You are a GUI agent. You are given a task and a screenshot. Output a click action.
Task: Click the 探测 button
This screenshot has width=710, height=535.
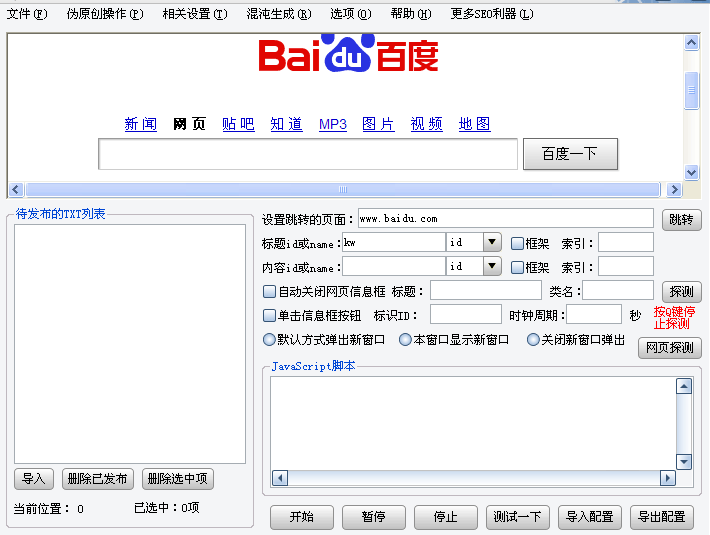pos(681,291)
